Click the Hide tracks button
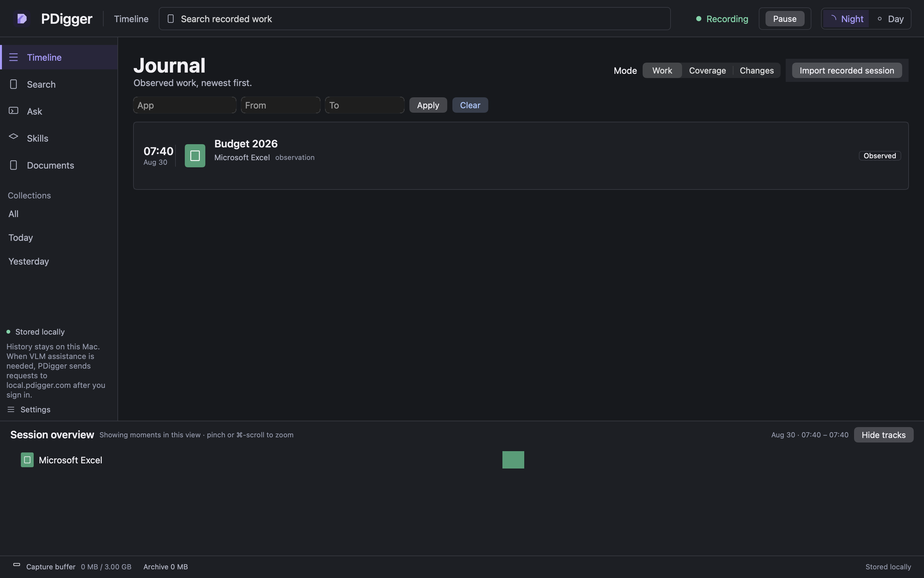 coord(883,435)
